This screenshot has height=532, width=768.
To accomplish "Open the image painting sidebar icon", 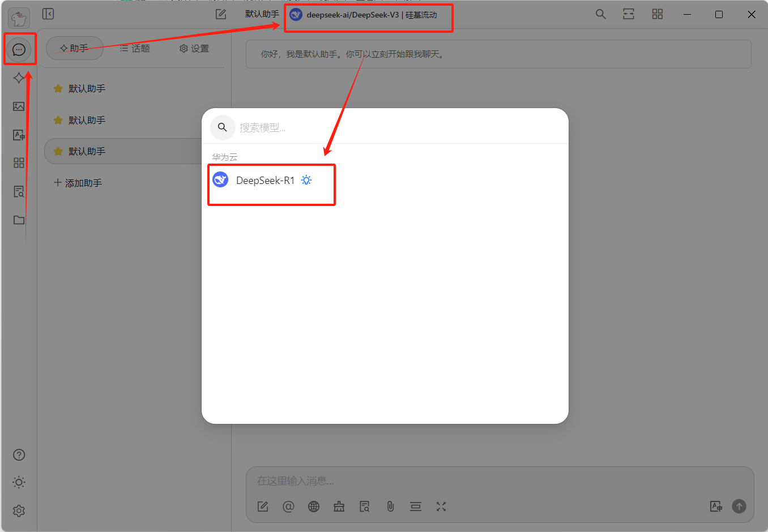I will (x=19, y=106).
